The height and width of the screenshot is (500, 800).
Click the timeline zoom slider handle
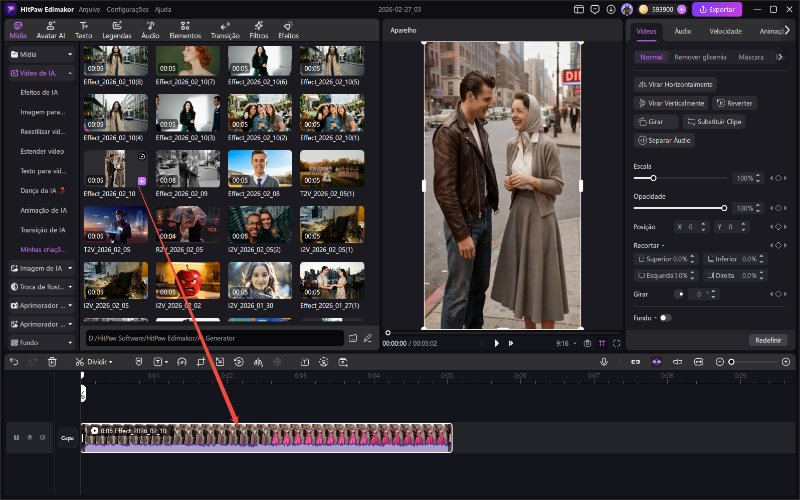click(731, 362)
